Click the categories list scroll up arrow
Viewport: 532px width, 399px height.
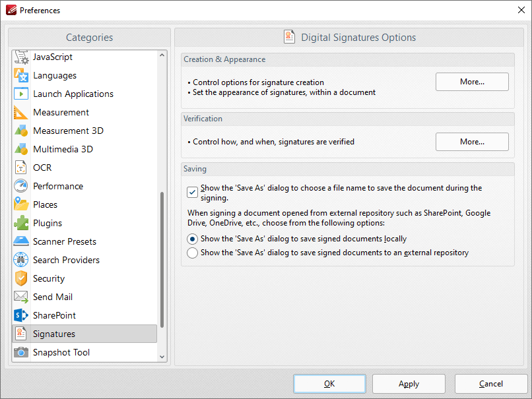click(162, 55)
